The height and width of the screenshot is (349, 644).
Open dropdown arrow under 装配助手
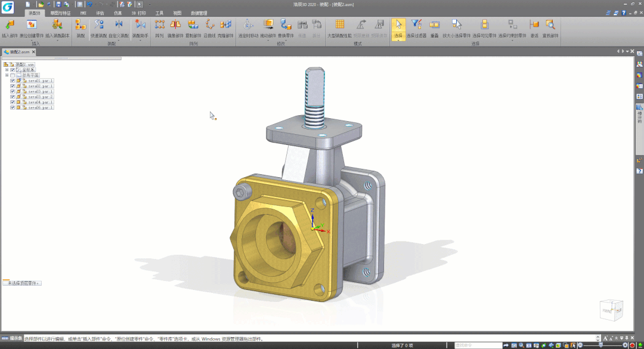140,40
